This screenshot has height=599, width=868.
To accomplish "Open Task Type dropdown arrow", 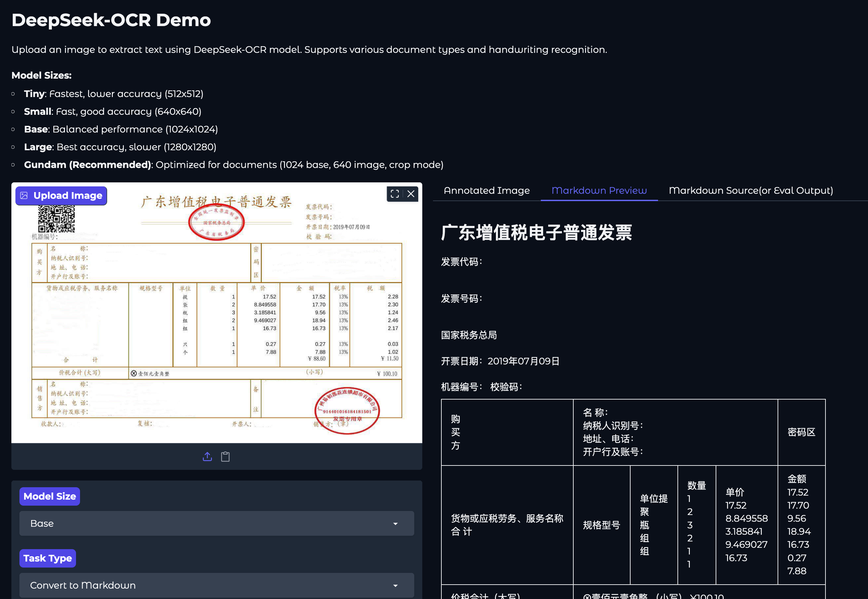I will pos(395,586).
